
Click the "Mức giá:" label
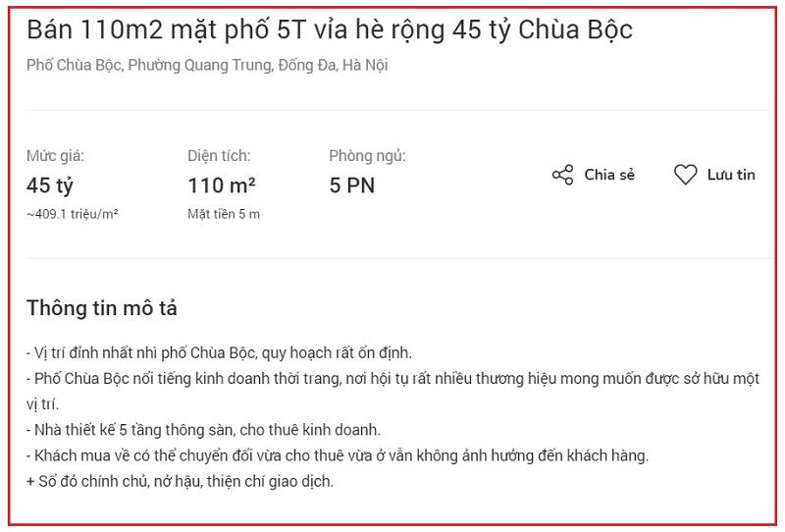[x=55, y=155]
